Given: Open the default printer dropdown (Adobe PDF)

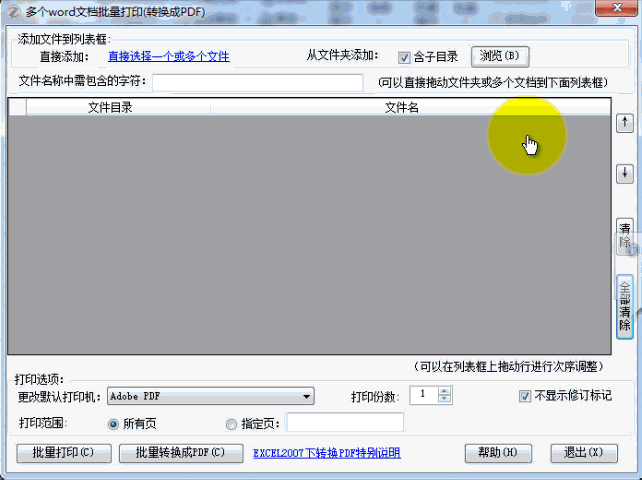Looking at the screenshot, I should [306, 397].
